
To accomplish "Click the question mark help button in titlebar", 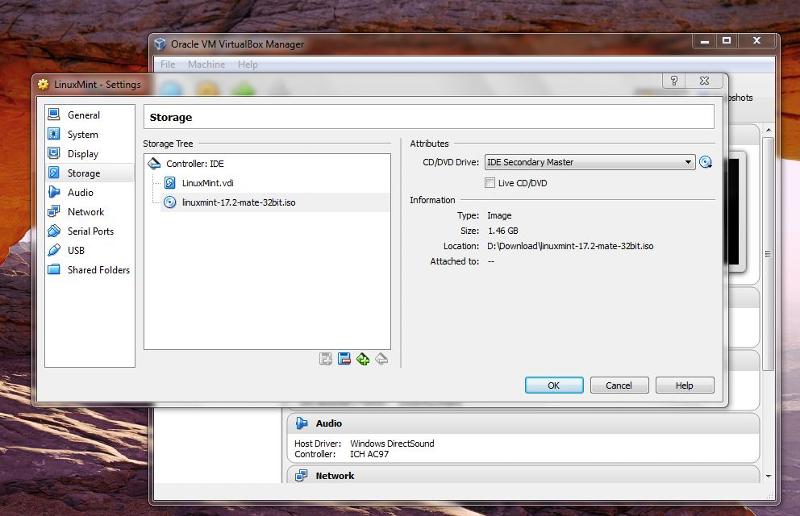I will pyautogui.click(x=674, y=81).
